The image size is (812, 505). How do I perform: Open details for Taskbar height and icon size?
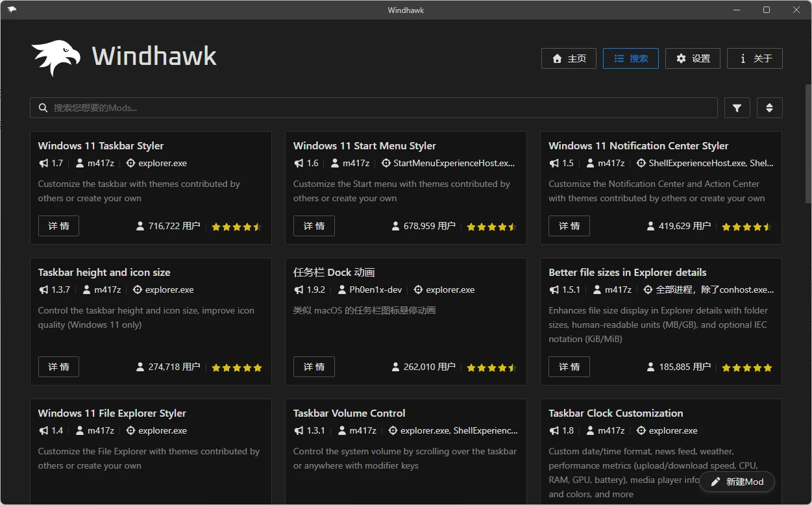[58, 367]
